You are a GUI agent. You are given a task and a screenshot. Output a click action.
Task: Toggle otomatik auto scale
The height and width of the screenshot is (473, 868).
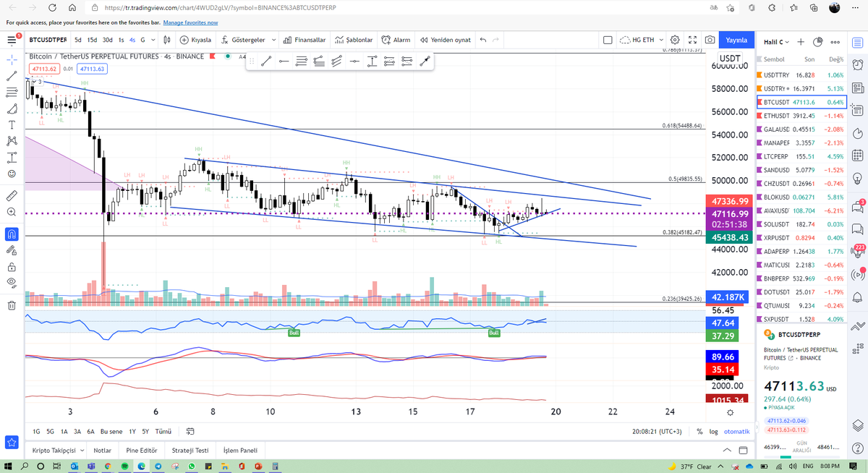point(736,431)
